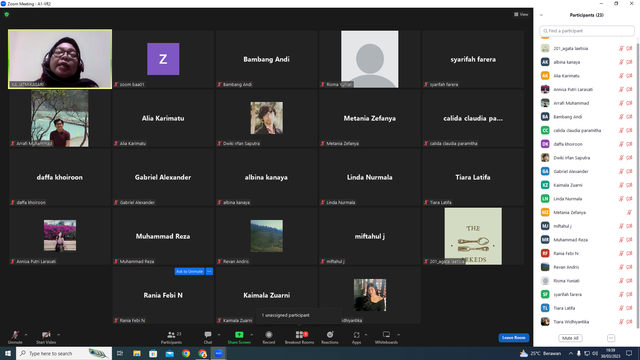Click the Zoom app icon on taskbar

219,353
